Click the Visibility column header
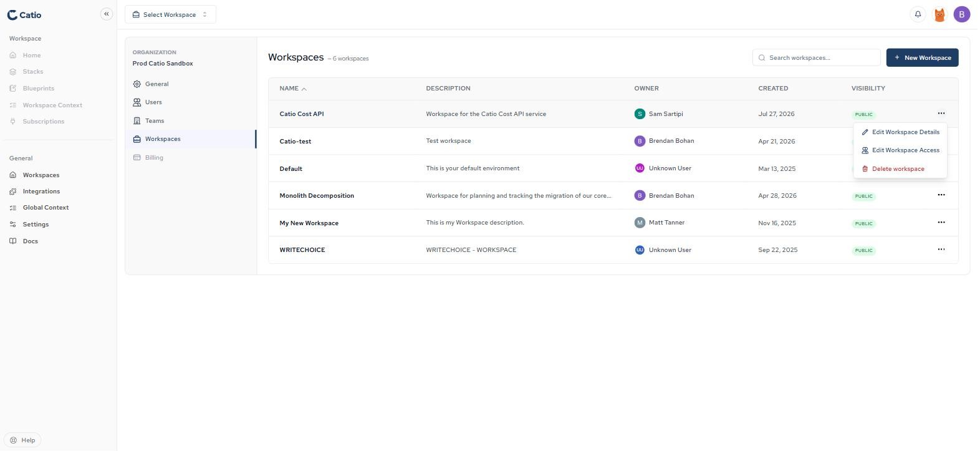 coord(868,89)
